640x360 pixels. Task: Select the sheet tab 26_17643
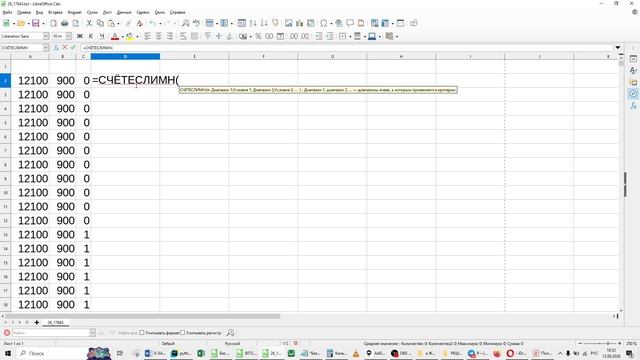pos(56,322)
